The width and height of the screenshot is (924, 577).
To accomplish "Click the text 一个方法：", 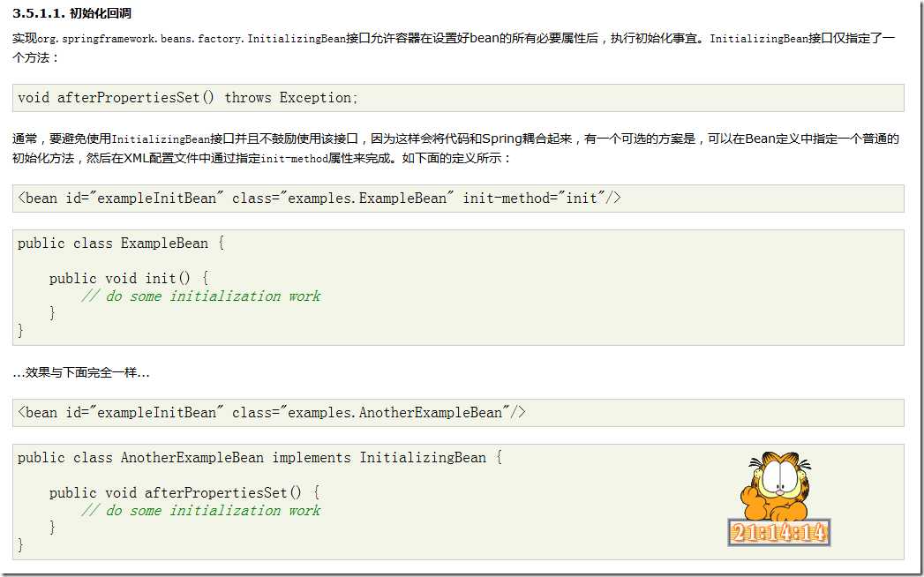I will [x=36, y=57].
